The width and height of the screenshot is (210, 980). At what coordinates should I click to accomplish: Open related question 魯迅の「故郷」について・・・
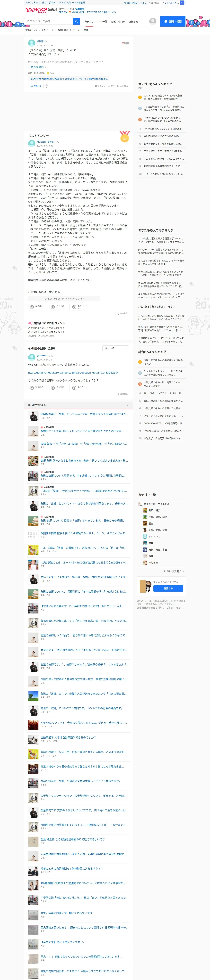(x=84, y=503)
